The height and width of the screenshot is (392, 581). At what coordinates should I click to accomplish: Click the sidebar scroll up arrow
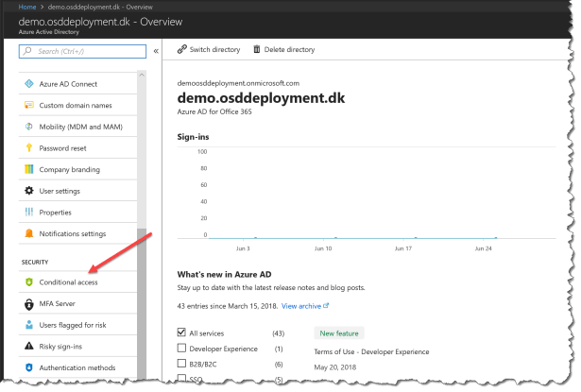click(x=142, y=75)
